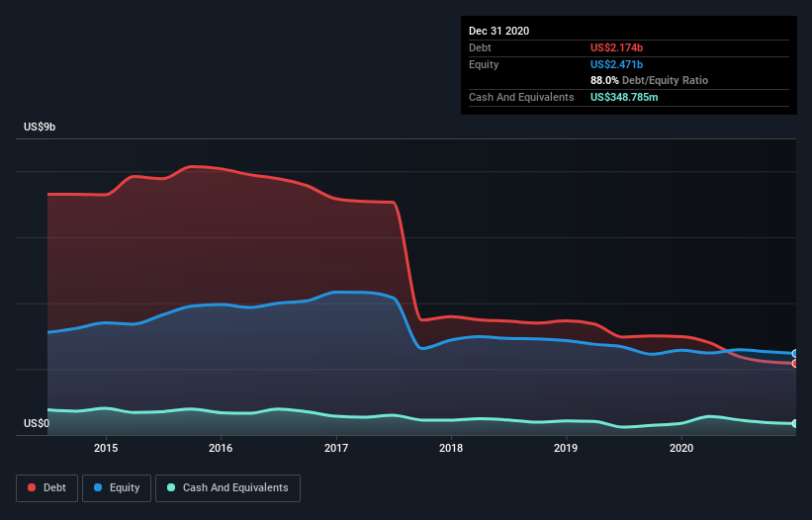The image size is (812, 520).
Task: Select the 2020 x-axis label
Action: (681, 448)
